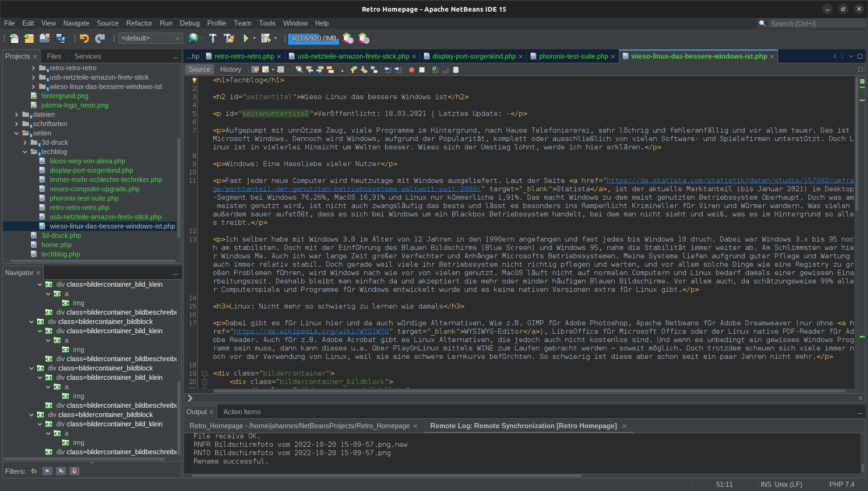Toggle the inherited members filter
The image size is (868, 491).
34,471
